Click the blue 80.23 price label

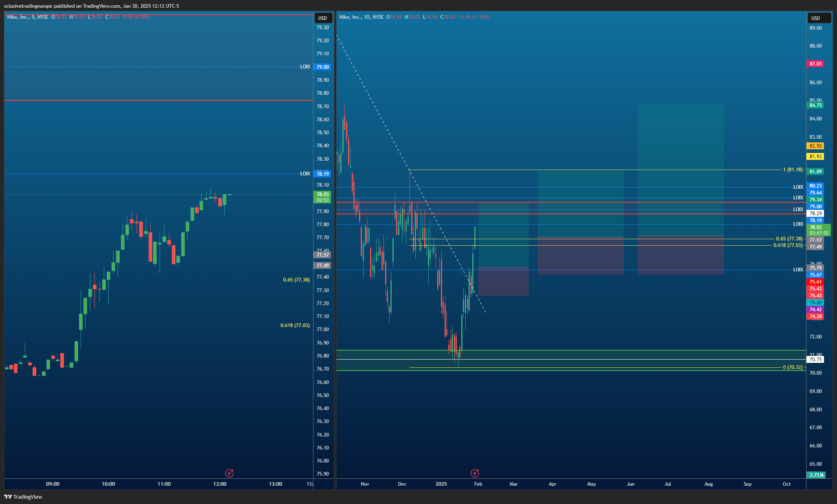click(x=815, y=186)
